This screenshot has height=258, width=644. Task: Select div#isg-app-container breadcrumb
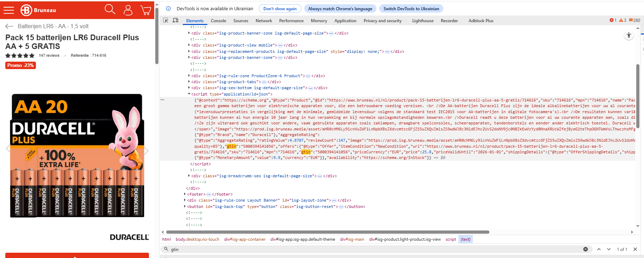pos(245,239)
